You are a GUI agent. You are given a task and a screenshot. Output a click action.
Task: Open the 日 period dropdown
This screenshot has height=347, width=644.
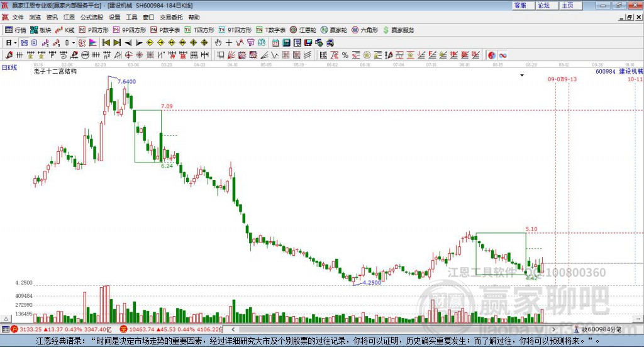pos(11,43)
